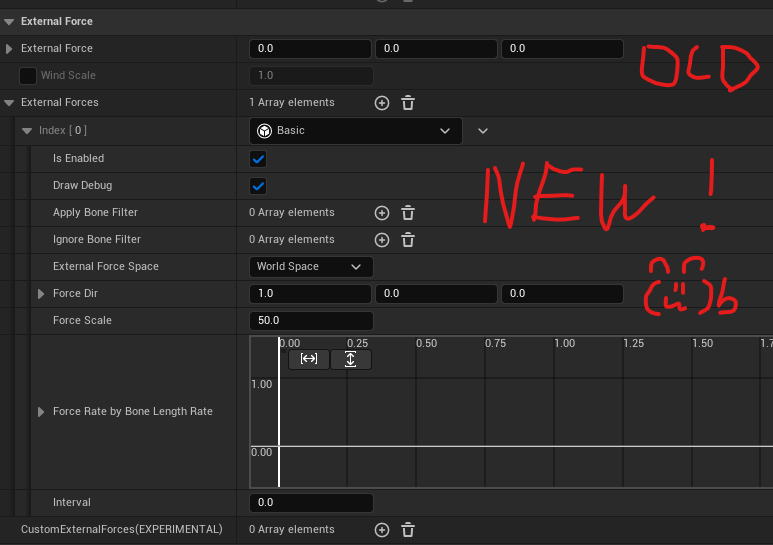
Task: Edit Force Scale value 50.0
Action: point(311,321)
